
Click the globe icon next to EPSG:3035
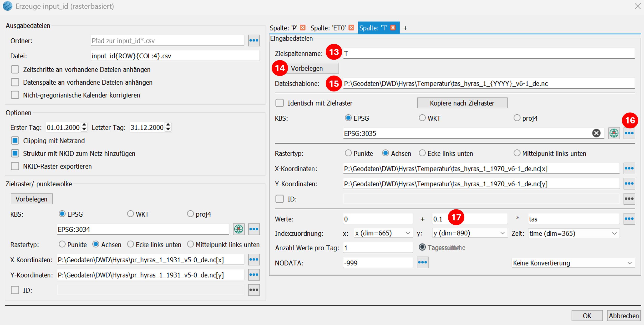pyautogui.click(x=614, y=133)
